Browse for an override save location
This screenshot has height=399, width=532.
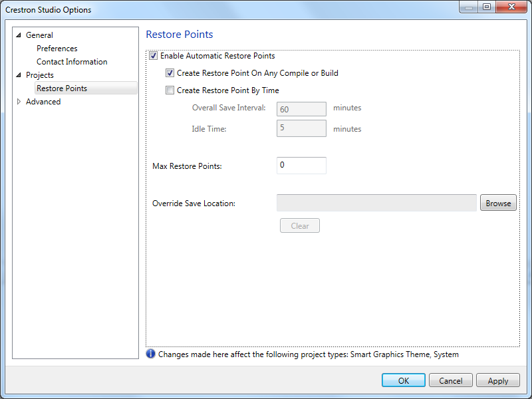pyautogui.click(x=498, y=203)
